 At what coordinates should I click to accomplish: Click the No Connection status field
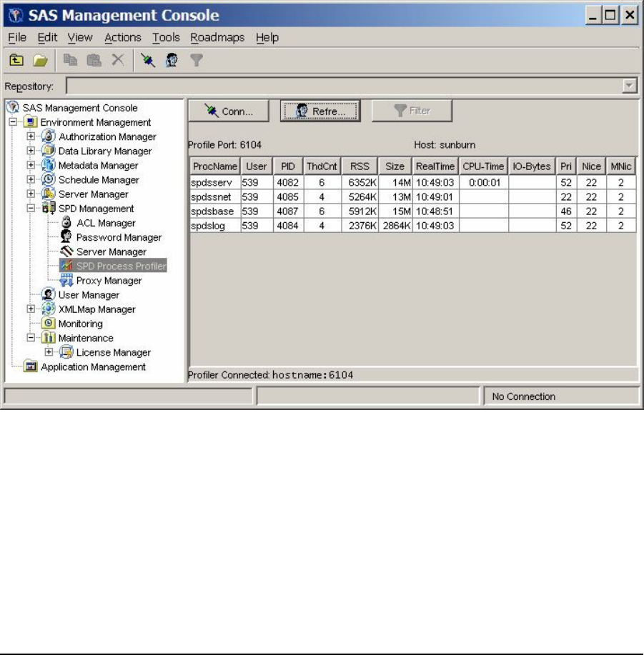click(x=561, y=396)
